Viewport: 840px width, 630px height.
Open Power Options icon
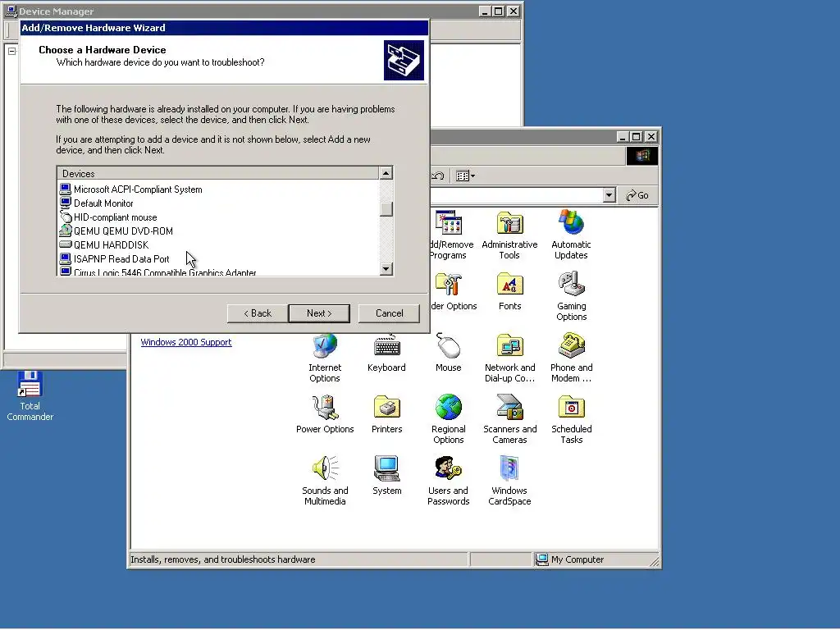(x=325, y=414)
